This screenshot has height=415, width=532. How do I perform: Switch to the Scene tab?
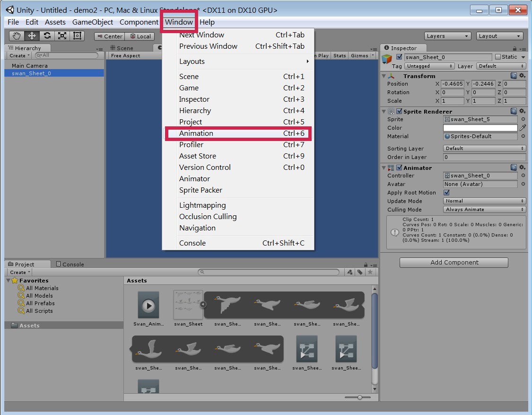[122, 48]
